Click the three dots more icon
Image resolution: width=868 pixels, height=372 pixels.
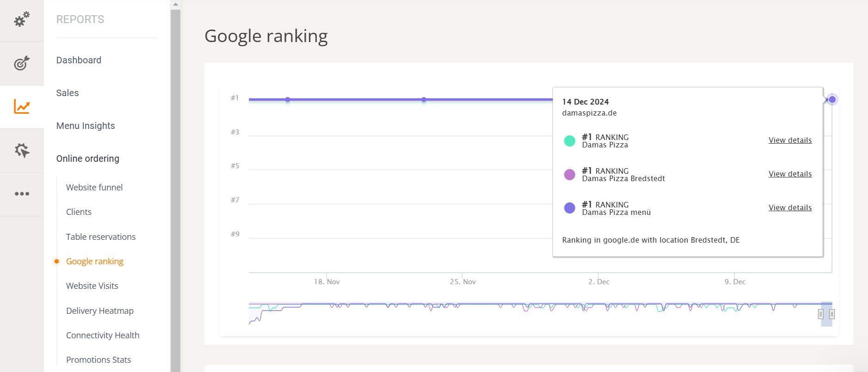pos(22,194)
